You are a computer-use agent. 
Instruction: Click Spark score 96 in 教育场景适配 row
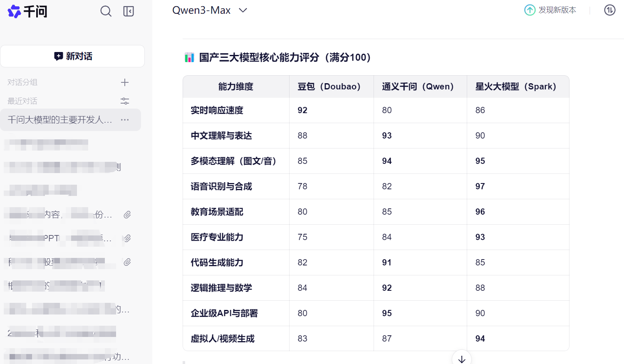(x=480, y=212)
